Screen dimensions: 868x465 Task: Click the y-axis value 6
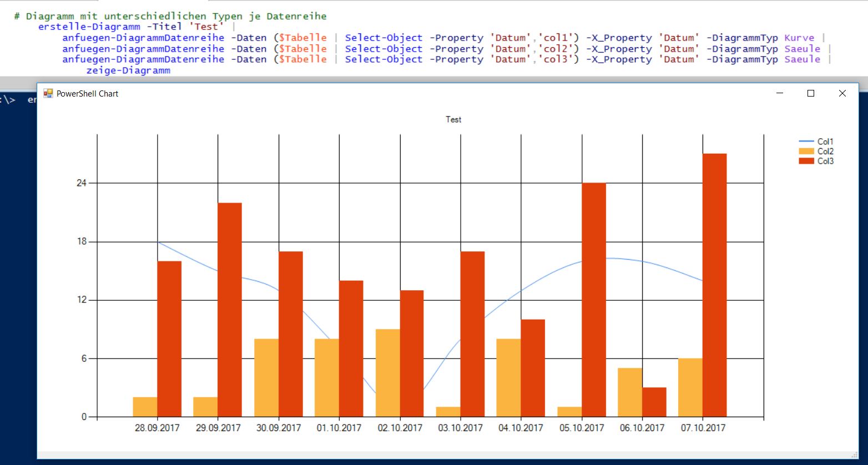84,358
